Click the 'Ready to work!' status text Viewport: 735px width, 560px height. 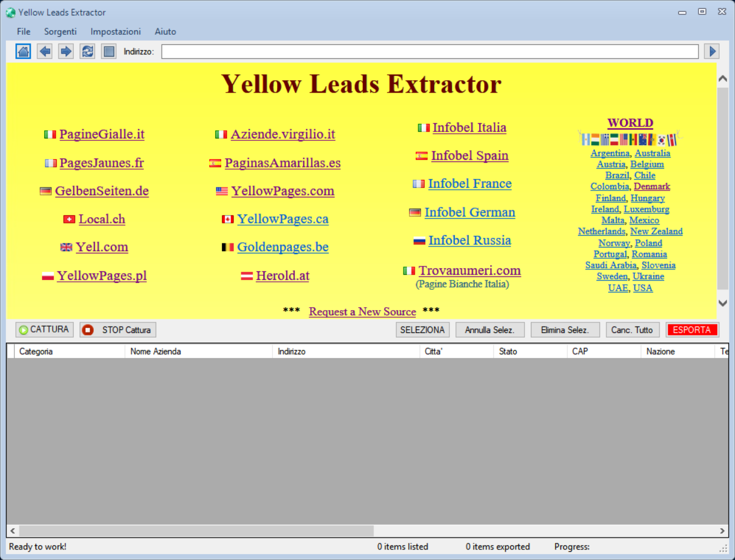[38, 546]
